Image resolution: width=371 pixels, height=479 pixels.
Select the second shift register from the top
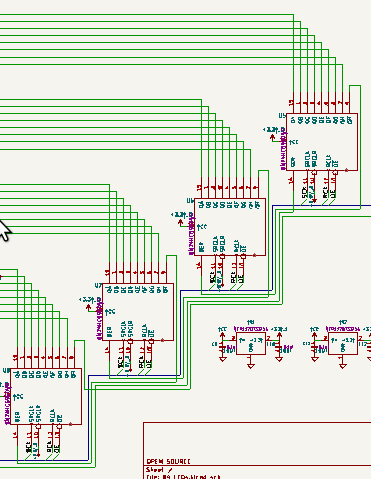click(230, 227)
